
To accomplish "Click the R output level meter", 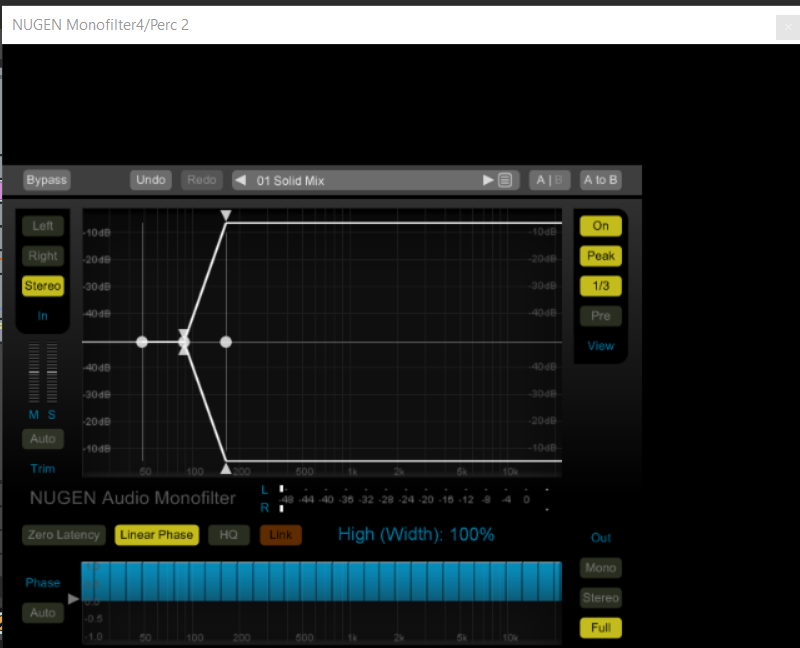I will 413,509.
